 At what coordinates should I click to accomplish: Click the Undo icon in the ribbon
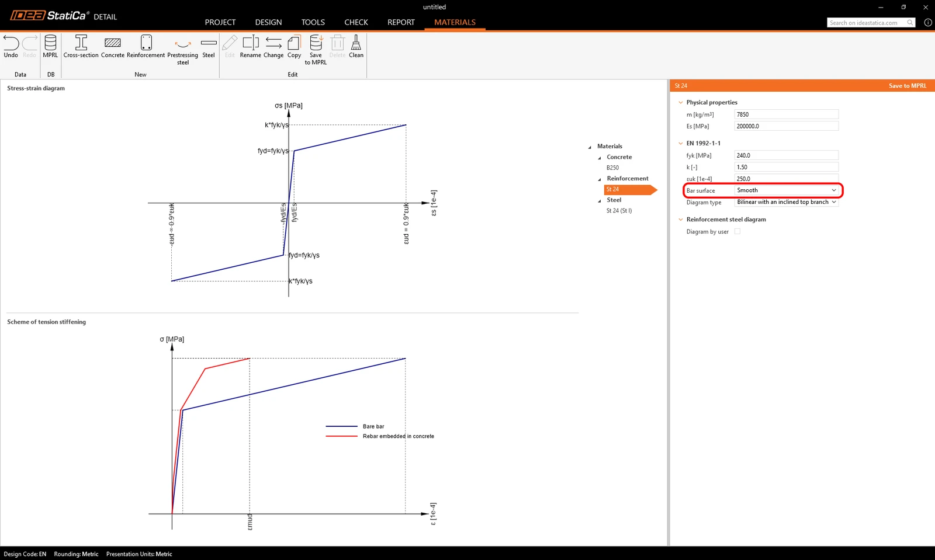pos(11,43)
